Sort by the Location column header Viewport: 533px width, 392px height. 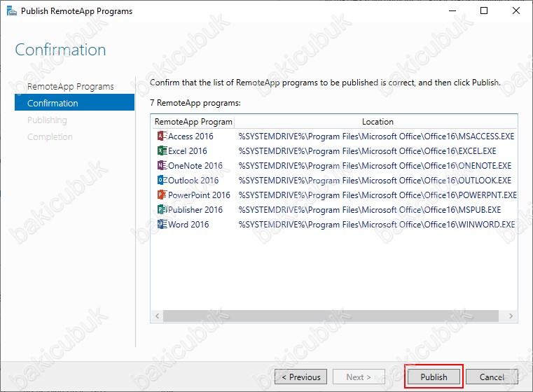[x=377, y=122]
